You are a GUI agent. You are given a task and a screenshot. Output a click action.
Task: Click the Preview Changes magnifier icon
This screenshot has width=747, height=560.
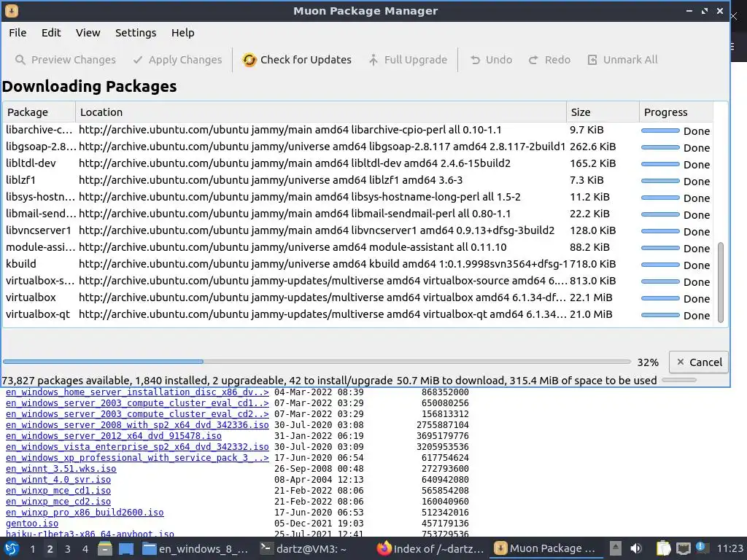pos(20,60)
